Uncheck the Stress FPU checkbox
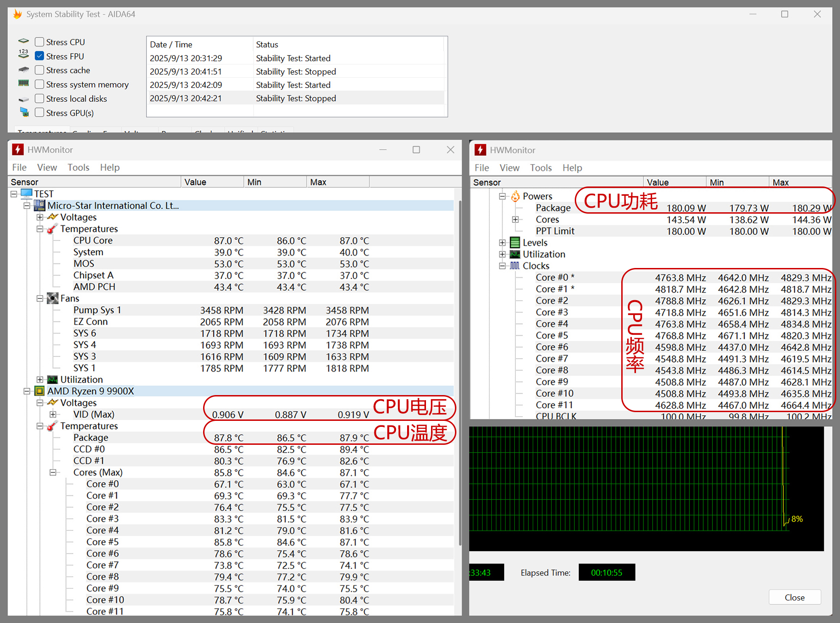Image resolution: width=840 pixels, height=623 pixels. (40, 56)
